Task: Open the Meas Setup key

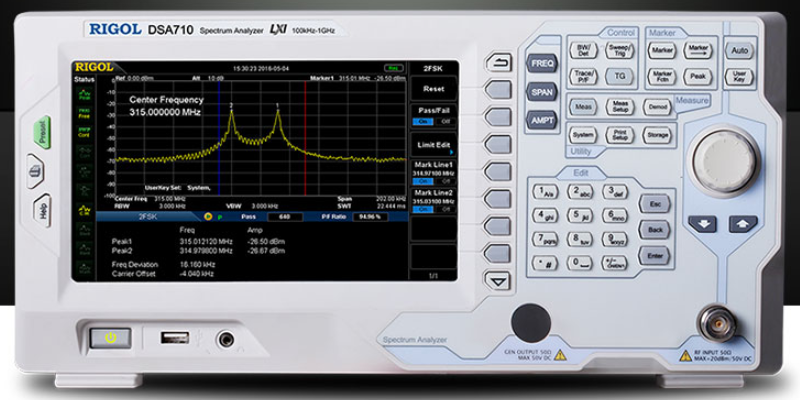Action: 619,107
